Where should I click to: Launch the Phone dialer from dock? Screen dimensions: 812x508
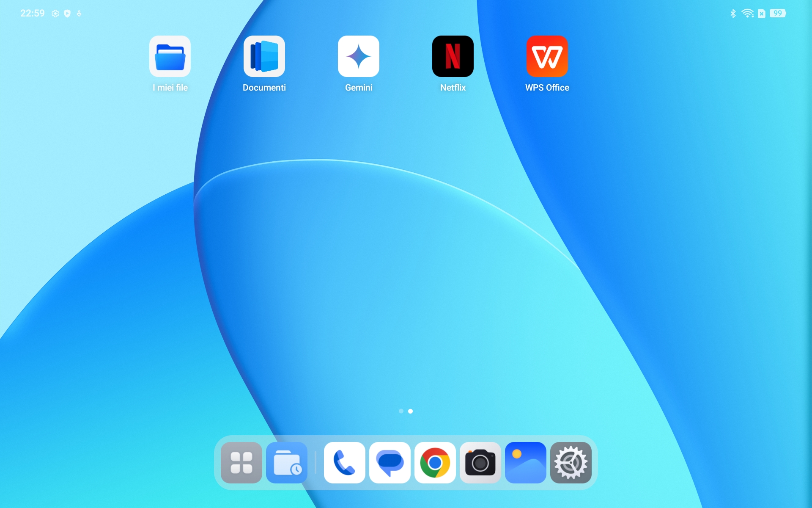point(345,463)
